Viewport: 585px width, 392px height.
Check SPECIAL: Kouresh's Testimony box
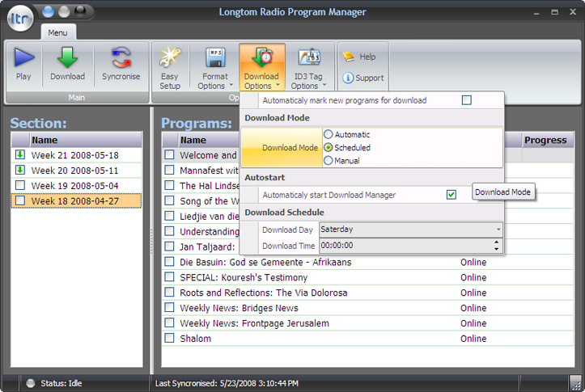coord(169,277)
